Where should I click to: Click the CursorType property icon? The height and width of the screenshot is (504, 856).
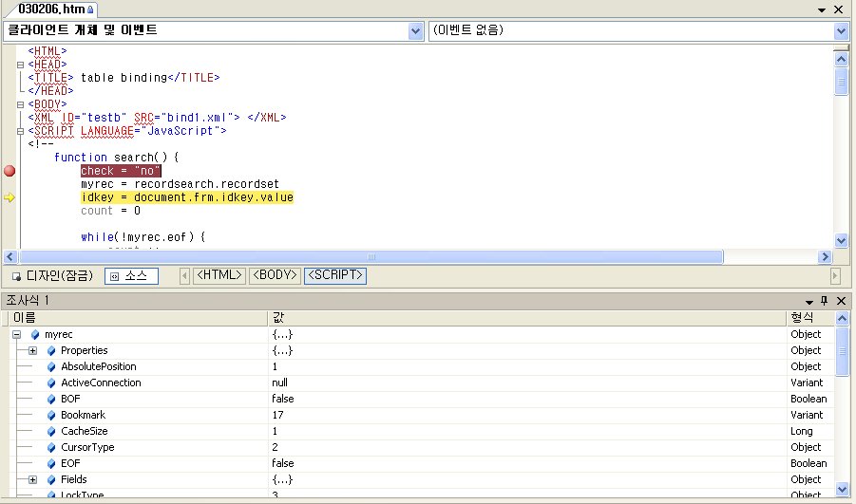click(51, 447)
